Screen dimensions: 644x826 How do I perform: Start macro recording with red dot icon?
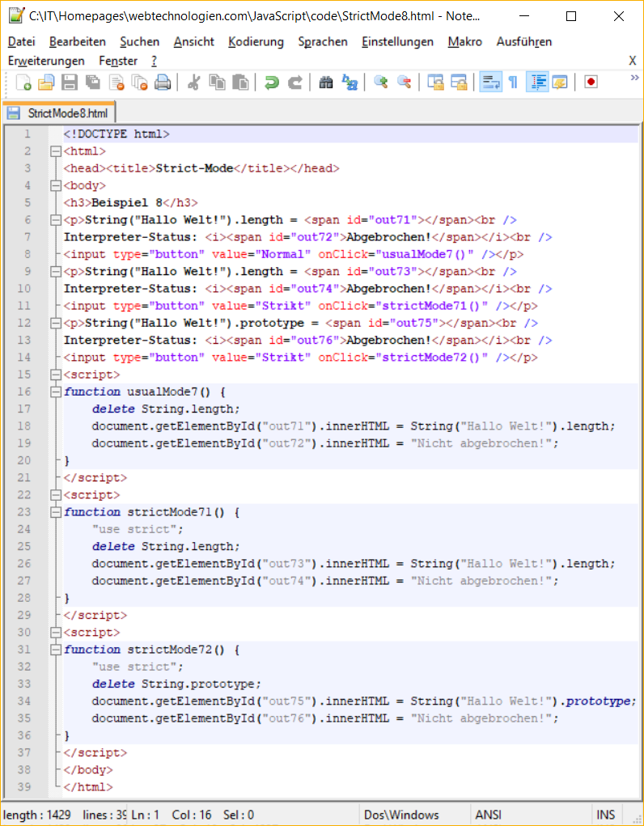tap(591, 82)
